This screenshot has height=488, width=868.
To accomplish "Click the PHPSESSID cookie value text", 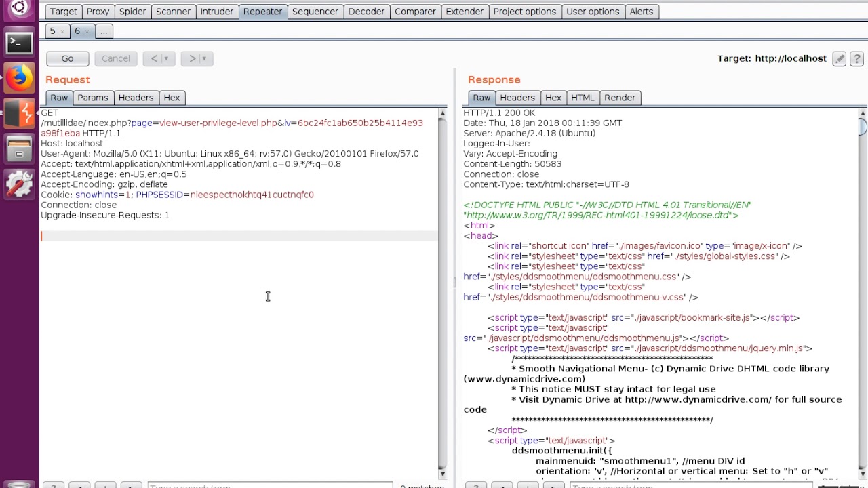I will 252,195.
